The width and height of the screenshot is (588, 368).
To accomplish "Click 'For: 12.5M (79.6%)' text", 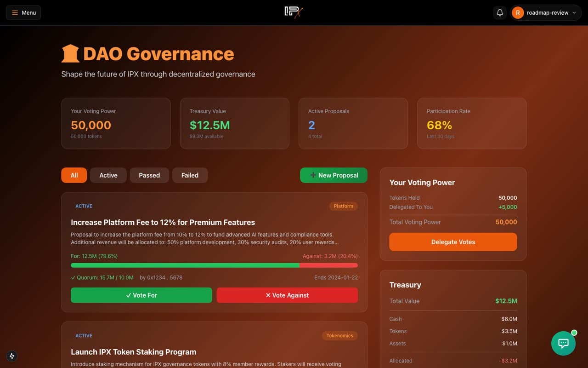I will 94,256.
